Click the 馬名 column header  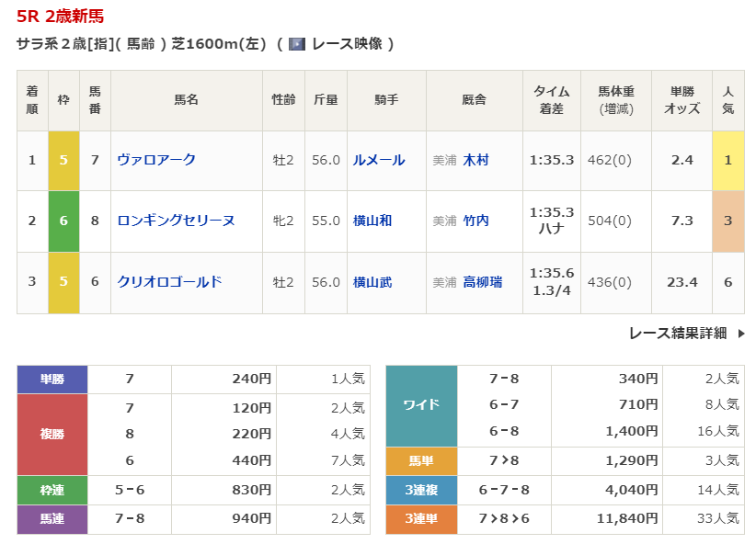coord(186,100)
